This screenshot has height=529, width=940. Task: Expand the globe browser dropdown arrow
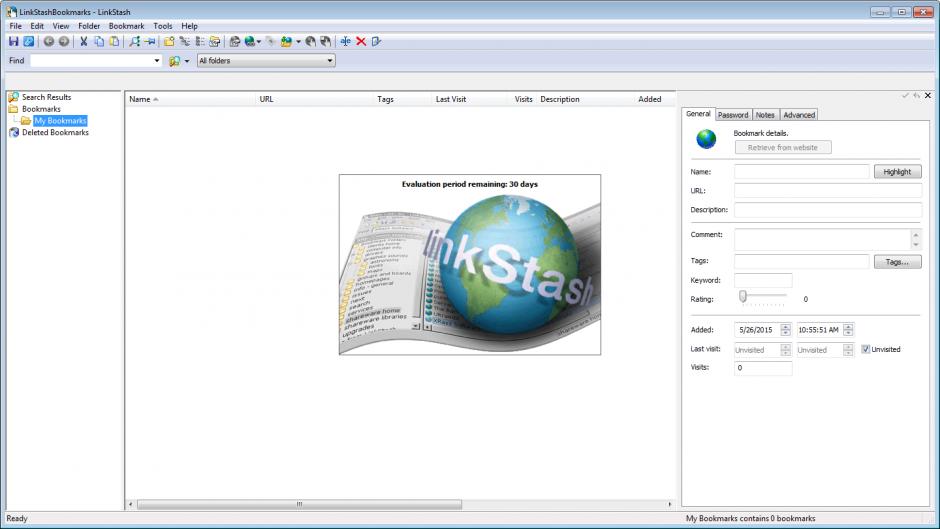(259, 41)
